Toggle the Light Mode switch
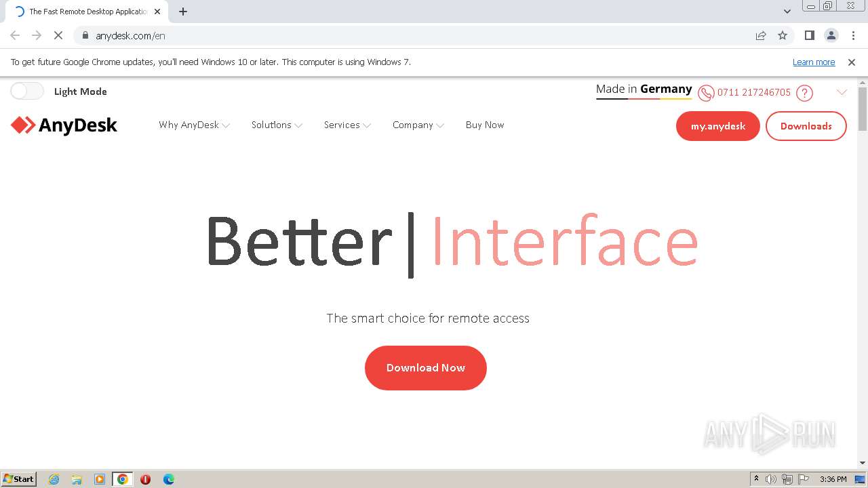 point(27,91)
